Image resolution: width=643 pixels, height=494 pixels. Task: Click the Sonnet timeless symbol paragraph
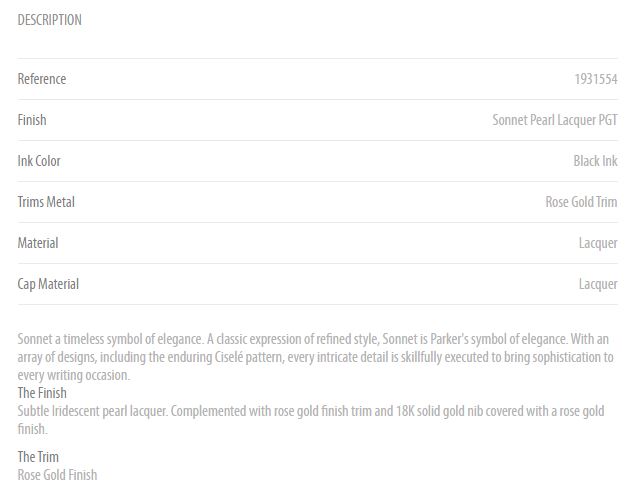(x=315, y=357)
